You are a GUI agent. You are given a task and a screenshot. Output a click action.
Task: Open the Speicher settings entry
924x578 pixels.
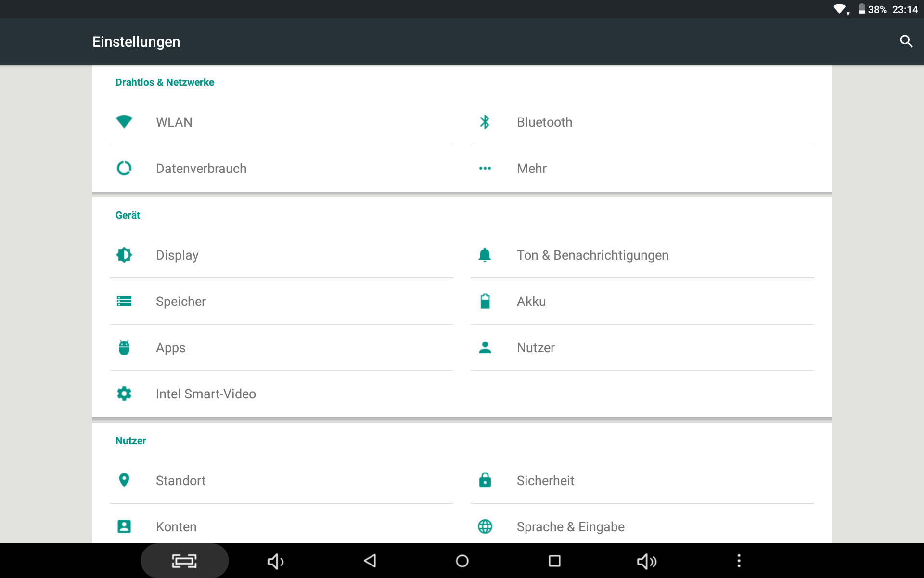pyautogui.click(x=181, y=302)
